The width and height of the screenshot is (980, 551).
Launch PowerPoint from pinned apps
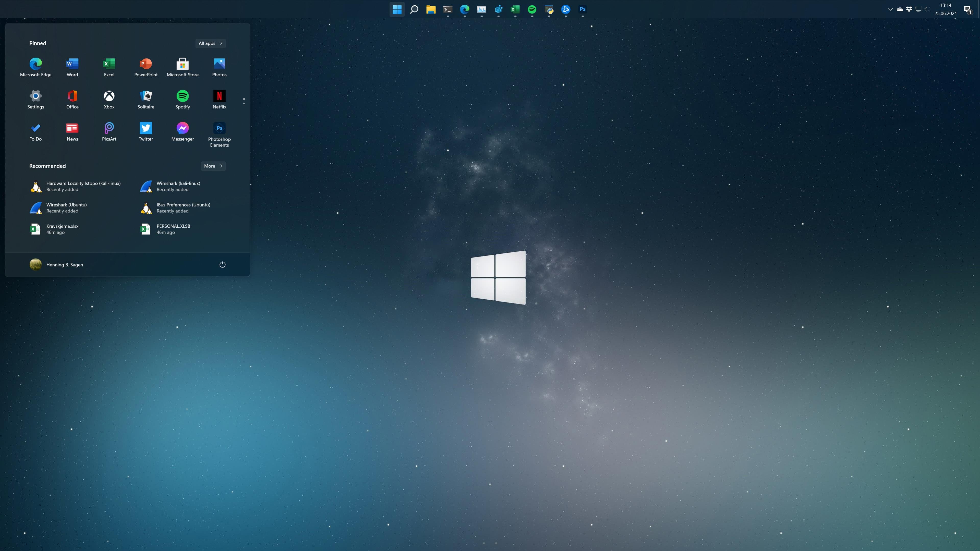(x=146, y=67)
